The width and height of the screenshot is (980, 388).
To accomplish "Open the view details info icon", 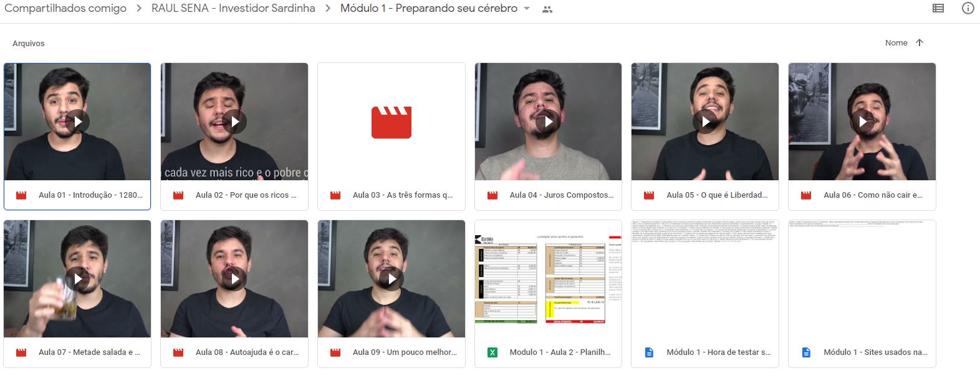I will pos(968,9).
